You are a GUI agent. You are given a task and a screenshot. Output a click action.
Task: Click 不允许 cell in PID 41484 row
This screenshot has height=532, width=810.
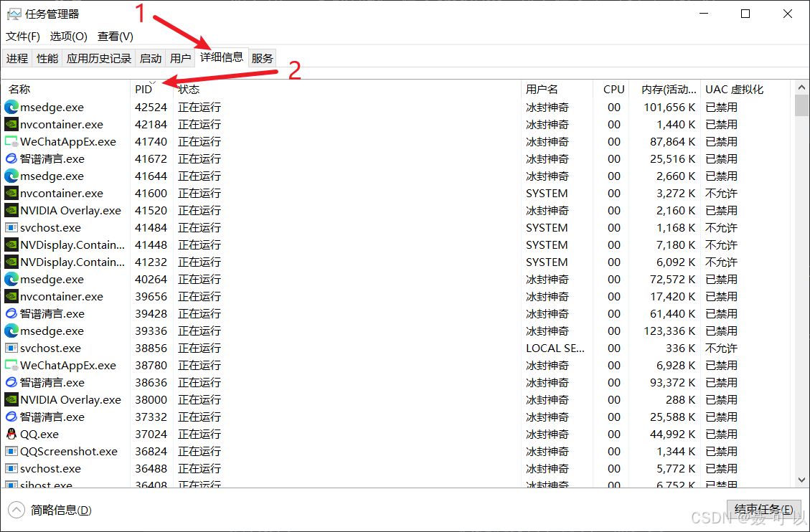coord(721,227)
